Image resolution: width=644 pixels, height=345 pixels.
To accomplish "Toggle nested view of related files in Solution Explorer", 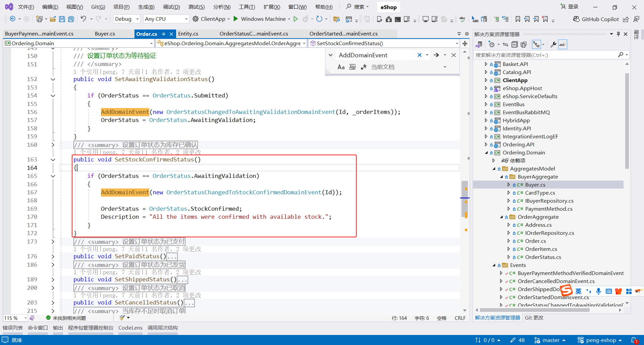I will click(x=536, y=45).
